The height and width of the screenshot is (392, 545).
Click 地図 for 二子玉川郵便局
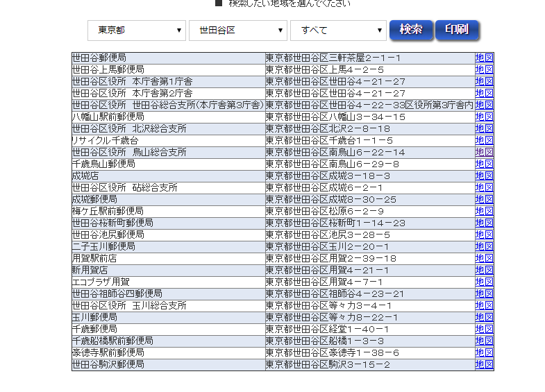(x=484, y=246)
